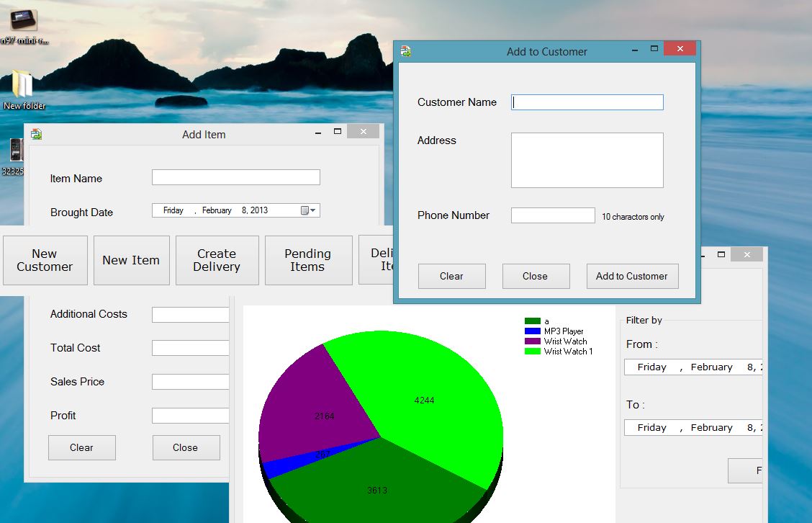Image resolution: width=812 pixels, height=523 pixels.
Task: Click Clear in the Add Item window
Action: click(x=82, y=448)
